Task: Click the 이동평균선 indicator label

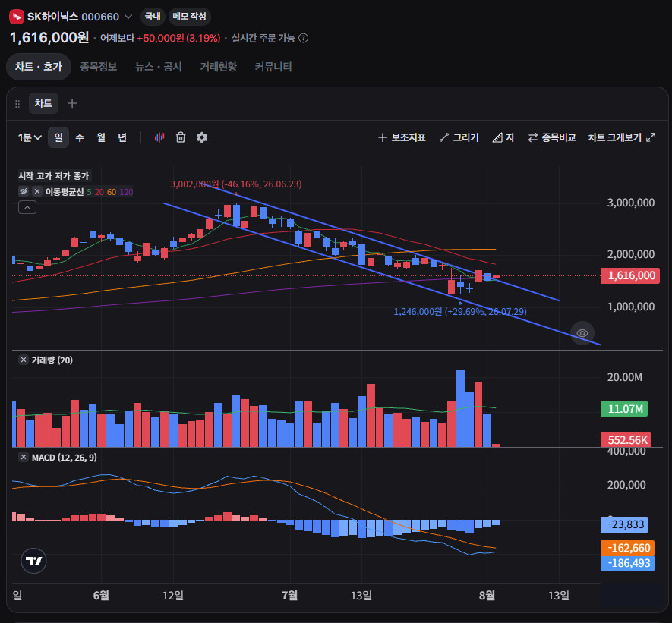Action: click(65, 192)
